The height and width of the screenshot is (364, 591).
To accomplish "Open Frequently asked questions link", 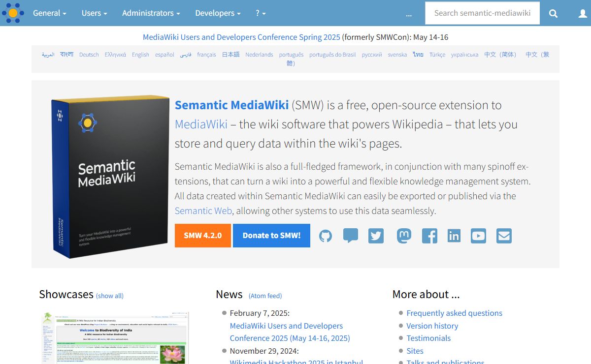I will point(454,313).
